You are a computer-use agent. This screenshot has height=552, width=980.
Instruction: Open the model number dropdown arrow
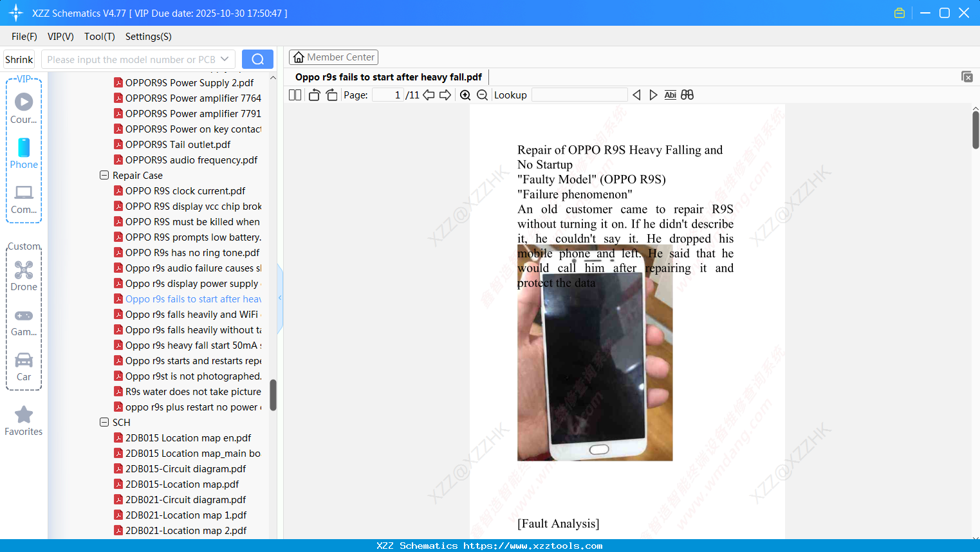click(x=225, y=59)
